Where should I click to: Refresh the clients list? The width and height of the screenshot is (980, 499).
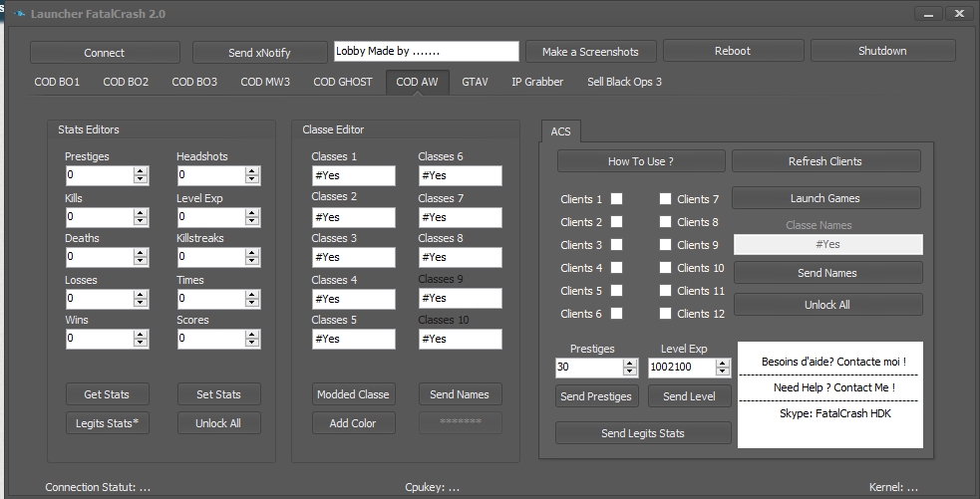point(825,161)
